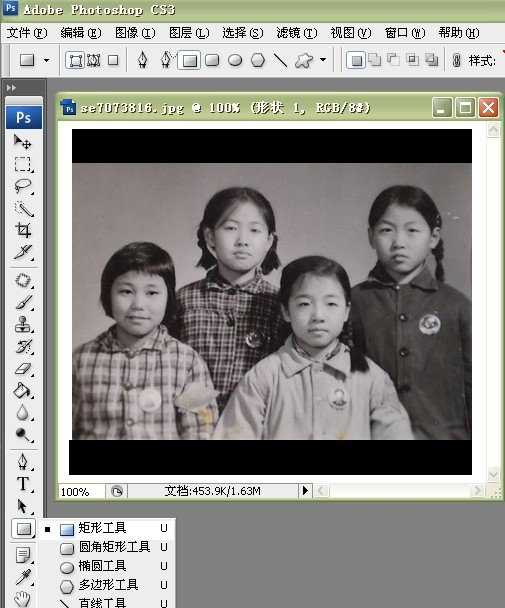This screenshot has width=505, height=608.
Task: Select the Crop tool
Action: 22,230
